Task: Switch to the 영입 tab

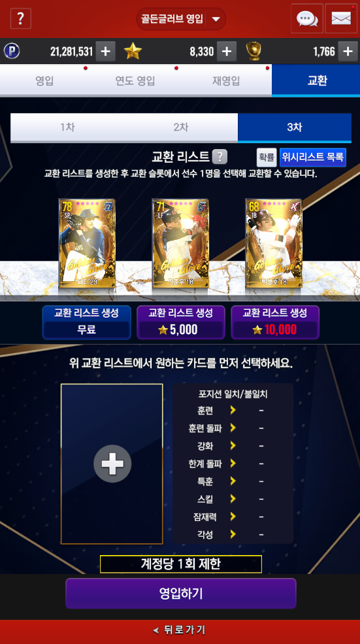Action: pos(44,80)
